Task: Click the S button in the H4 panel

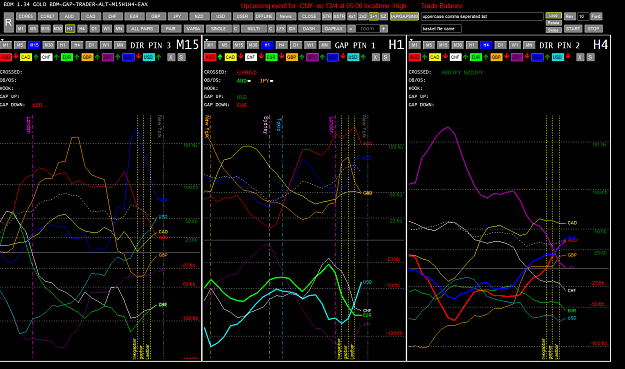Action: click(x=590, y=57)
